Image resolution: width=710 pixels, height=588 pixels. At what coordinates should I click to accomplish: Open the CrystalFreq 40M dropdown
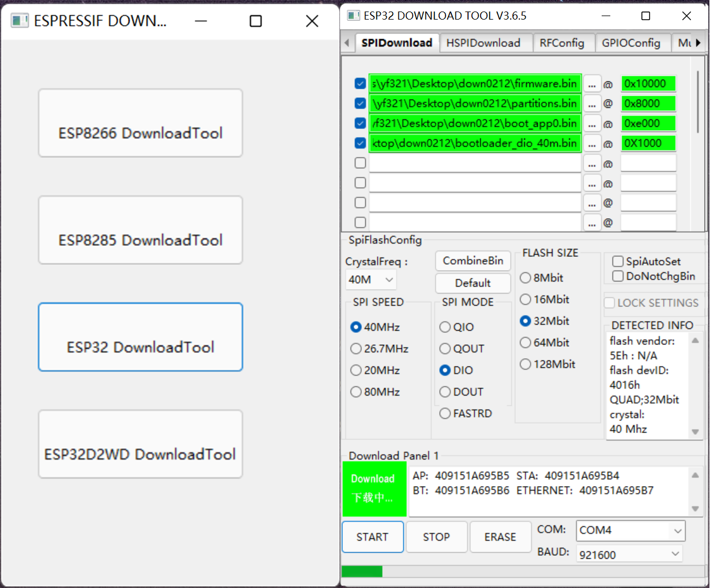tap(371, 280)
